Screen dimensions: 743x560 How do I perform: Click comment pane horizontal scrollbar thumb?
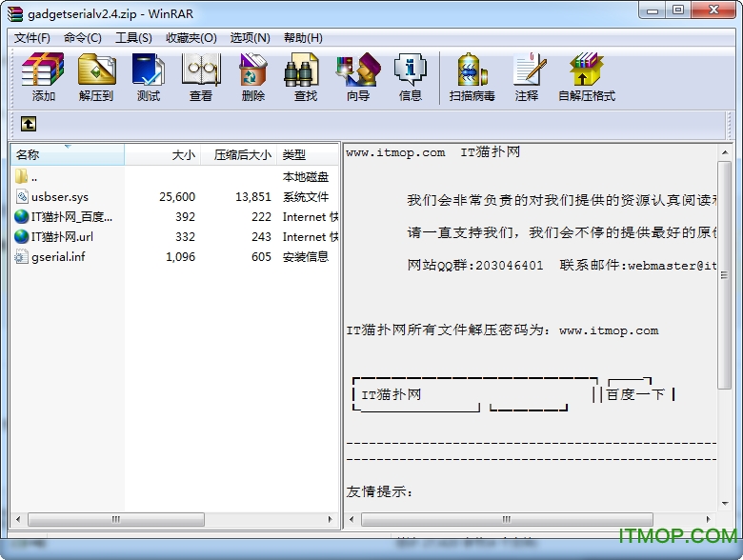507,519
